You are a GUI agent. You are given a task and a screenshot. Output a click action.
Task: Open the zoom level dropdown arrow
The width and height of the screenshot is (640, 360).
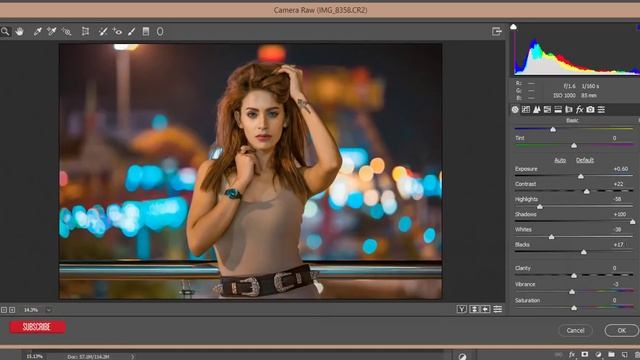(49, 310)
